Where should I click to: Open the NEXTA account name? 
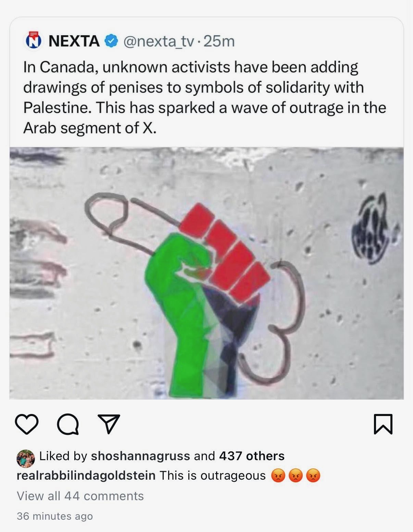pyautogui.click(x=74, y=41)
